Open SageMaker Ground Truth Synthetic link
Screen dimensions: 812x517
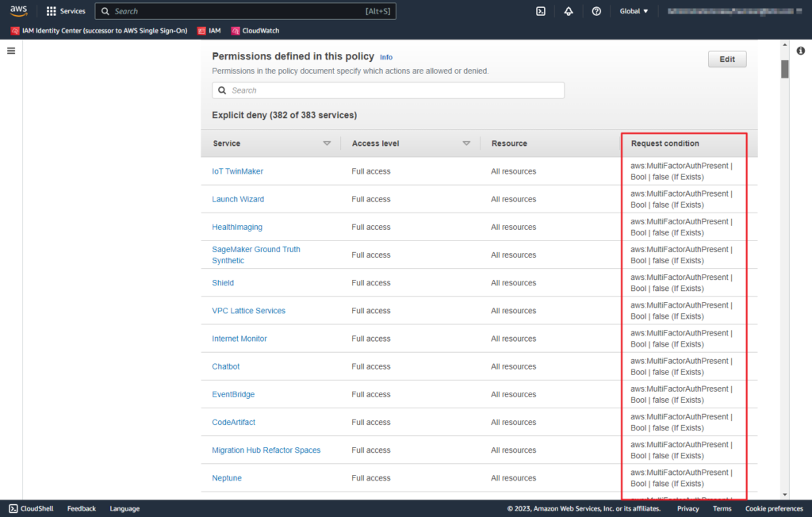[x=256, y=255]
